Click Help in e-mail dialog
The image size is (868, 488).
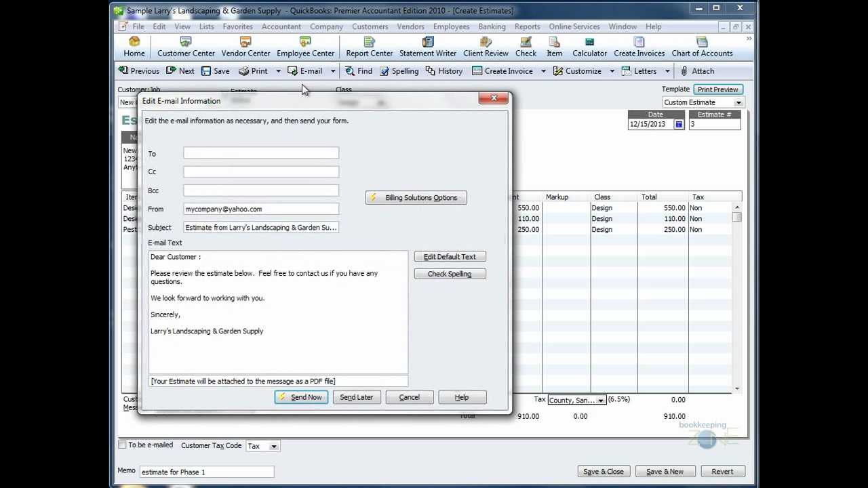[x=462, y=397]
